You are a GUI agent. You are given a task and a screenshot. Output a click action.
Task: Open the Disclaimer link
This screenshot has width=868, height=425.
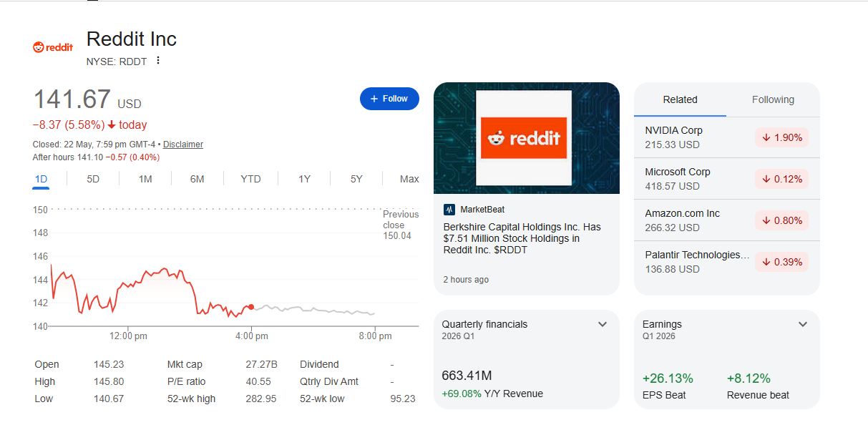click(x=183, y=145)
